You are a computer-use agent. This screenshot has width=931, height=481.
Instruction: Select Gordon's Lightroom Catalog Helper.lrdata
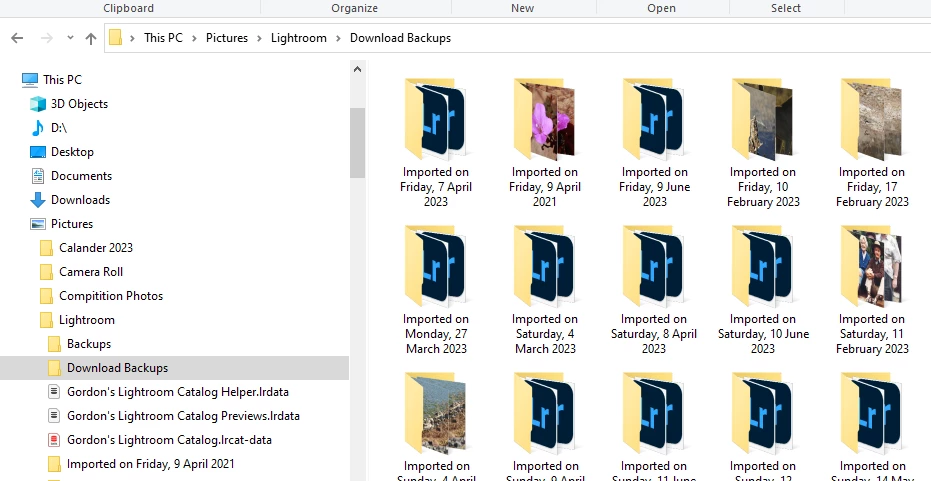(x=178, y=392)
